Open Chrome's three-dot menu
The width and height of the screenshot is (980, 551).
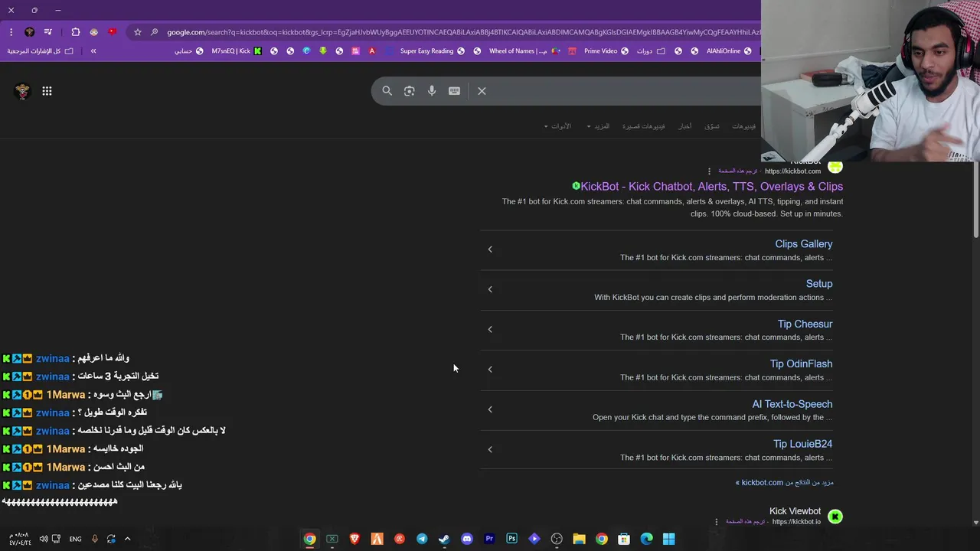[11, 32]
